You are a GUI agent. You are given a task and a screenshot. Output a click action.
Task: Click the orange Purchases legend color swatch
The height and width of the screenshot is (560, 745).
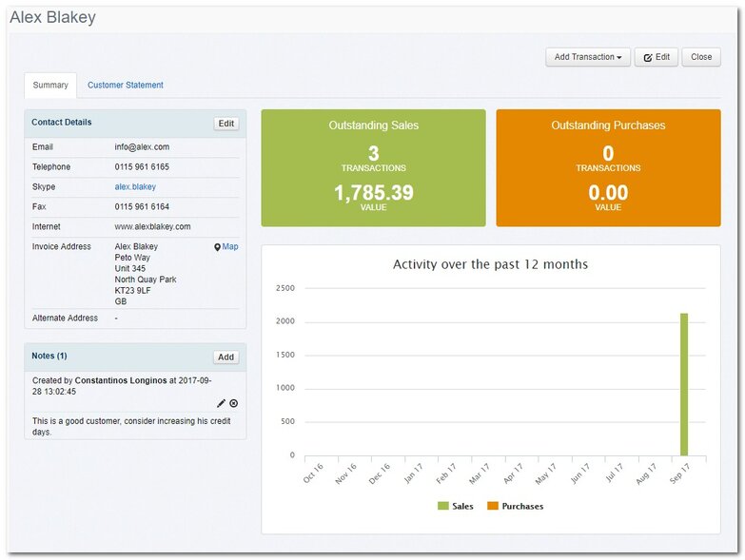493,507
